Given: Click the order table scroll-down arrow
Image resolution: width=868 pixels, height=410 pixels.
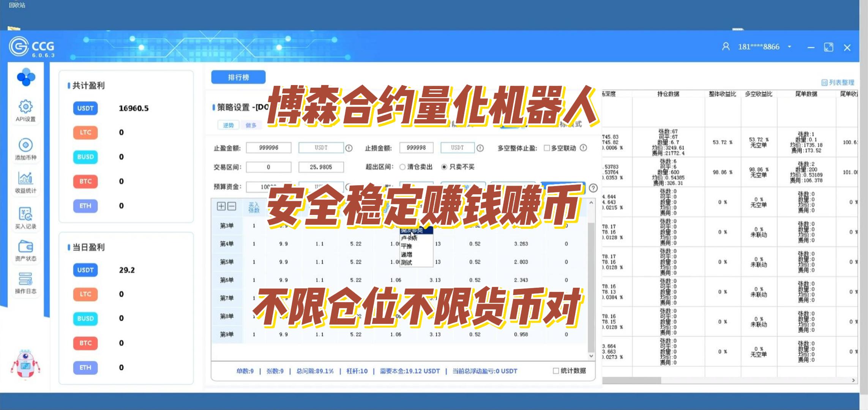Looking at the screenshot, I should pyautogui.click(x=591, y=356).
